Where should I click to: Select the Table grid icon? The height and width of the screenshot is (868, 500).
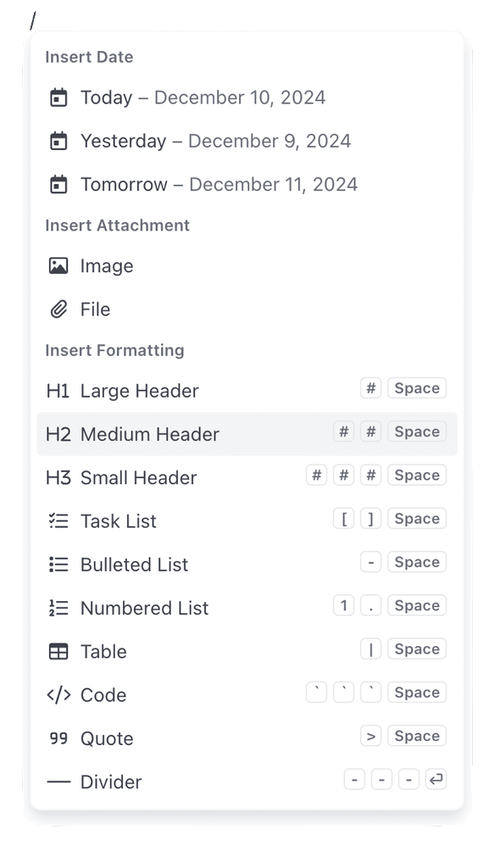click(x=58, y=651)
